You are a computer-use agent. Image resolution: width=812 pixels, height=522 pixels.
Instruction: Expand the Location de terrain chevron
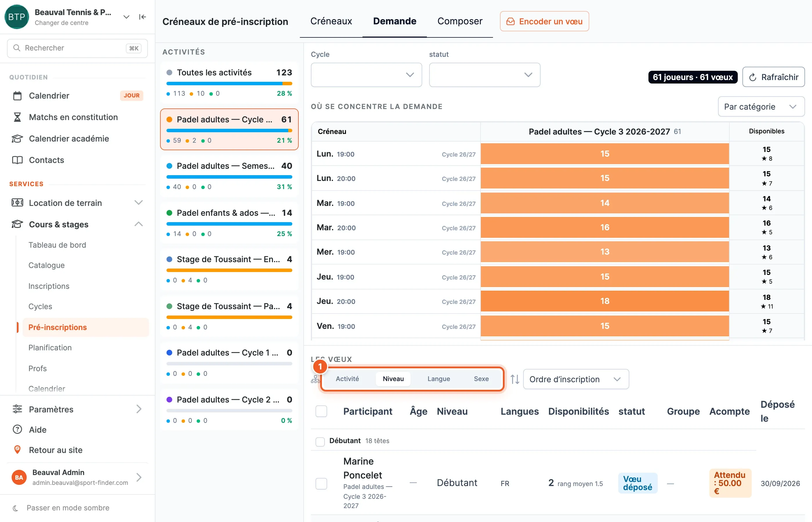138,203
